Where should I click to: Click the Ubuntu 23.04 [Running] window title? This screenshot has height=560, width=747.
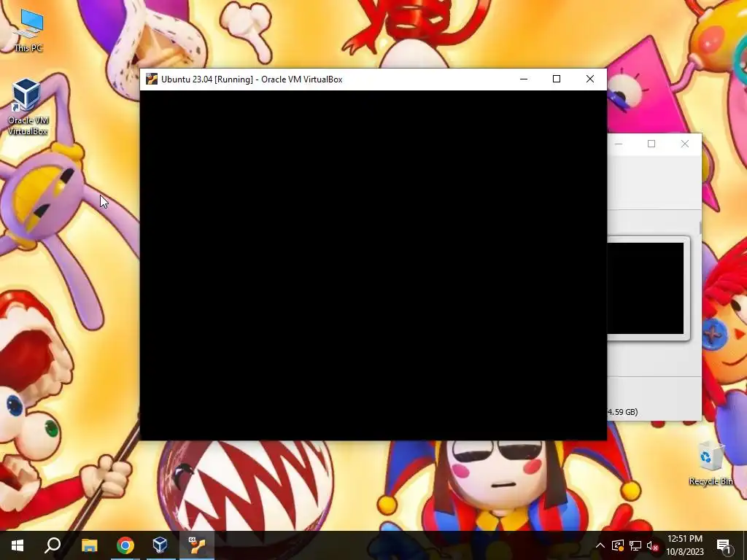pyautogui.click(x=252, y=79)
